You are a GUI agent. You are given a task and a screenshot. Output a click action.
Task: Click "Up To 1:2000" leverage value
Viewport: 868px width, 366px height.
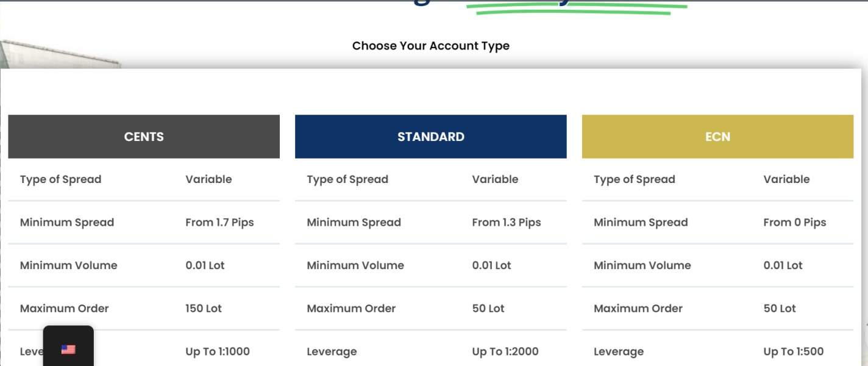tap(505, 351)
